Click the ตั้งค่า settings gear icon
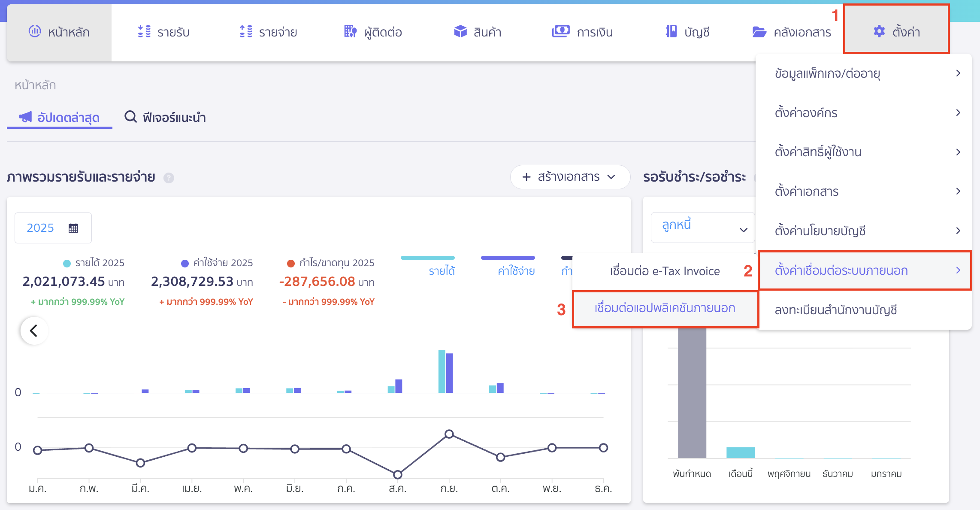 tap(879, 31)
